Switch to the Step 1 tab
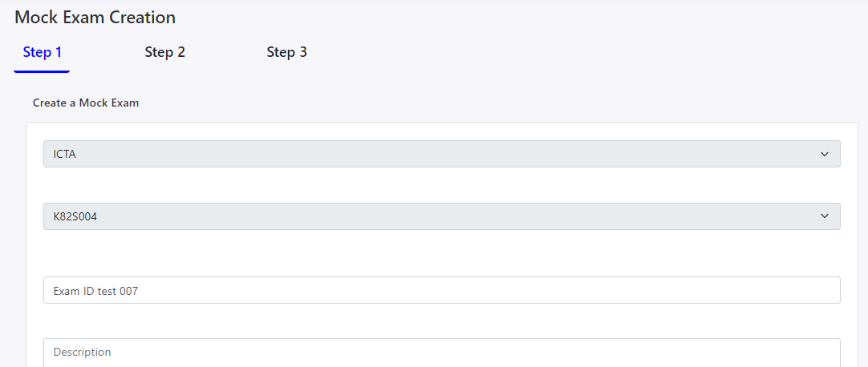 (43, 53)
